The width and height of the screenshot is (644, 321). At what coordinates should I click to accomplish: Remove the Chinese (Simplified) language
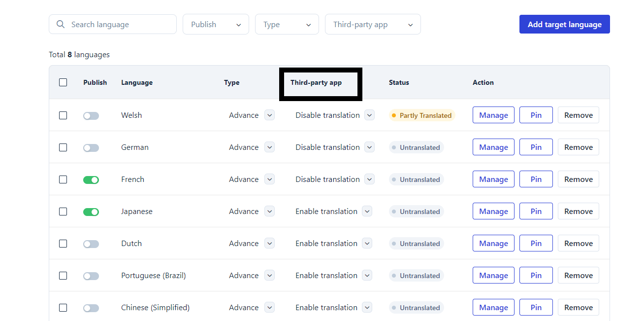click(x=579, y=307)
